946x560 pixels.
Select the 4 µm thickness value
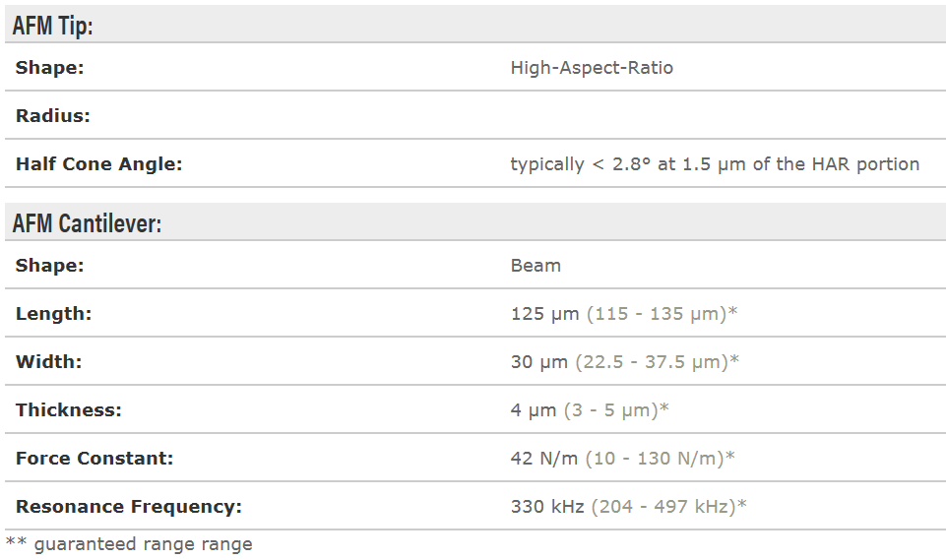coord(534,410)
